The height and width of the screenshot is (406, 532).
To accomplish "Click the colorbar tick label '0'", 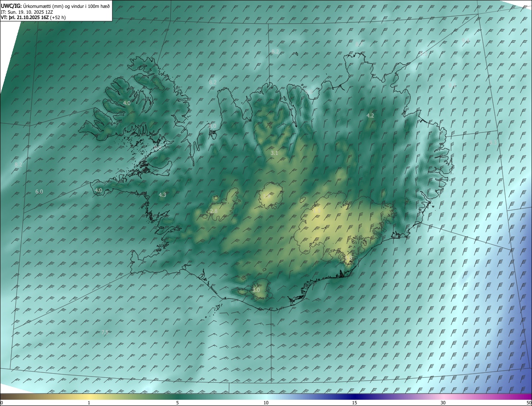I will (2, 403).
